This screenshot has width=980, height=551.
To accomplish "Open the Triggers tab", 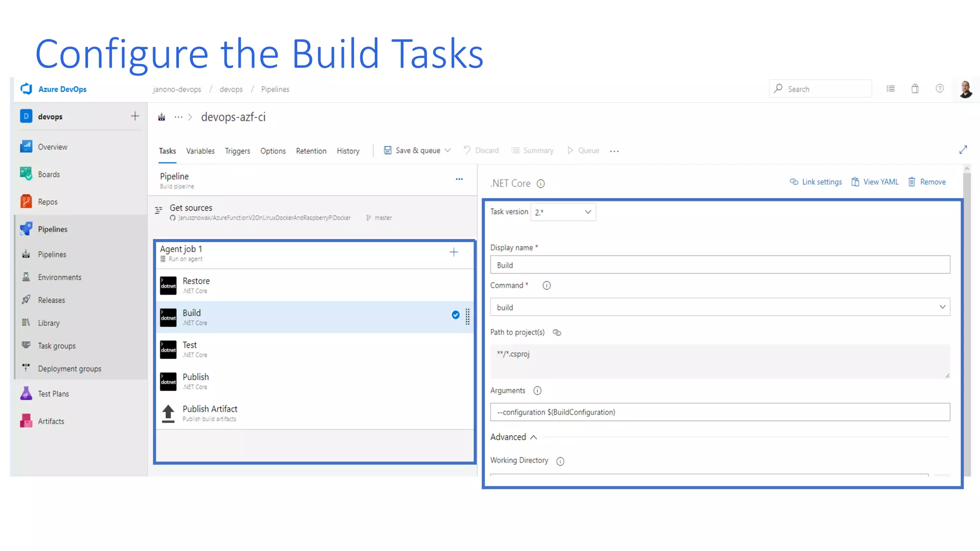I will (237, 151).
